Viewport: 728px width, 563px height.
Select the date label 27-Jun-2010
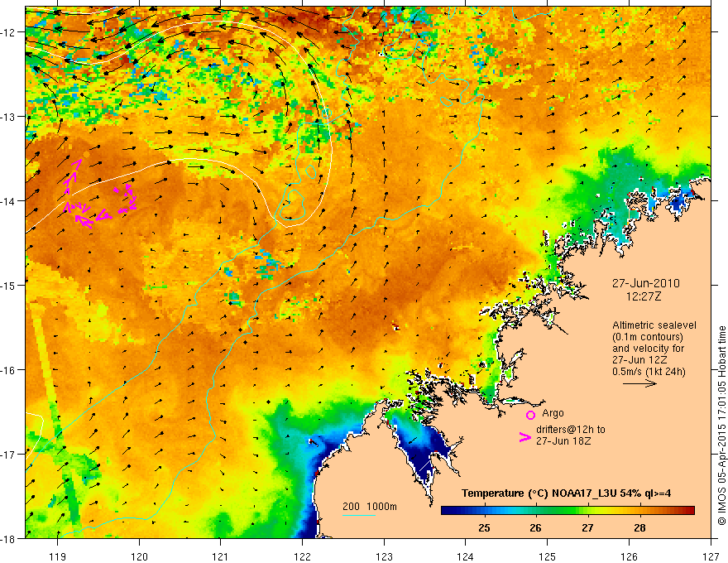646,283
